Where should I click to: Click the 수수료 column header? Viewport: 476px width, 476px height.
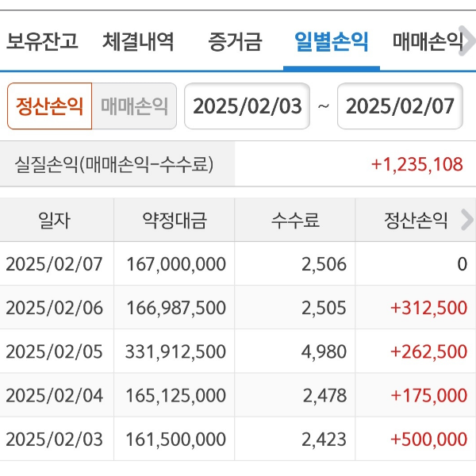coord(294,221)
